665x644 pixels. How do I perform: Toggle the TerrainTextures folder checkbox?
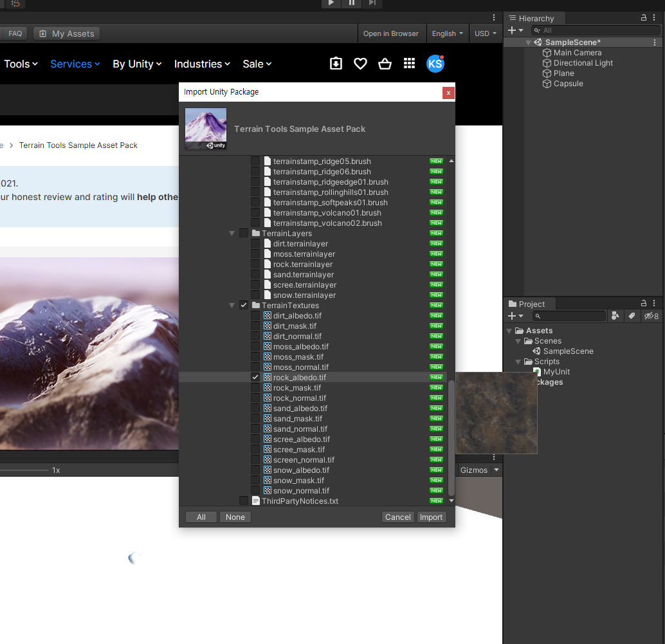244,305
